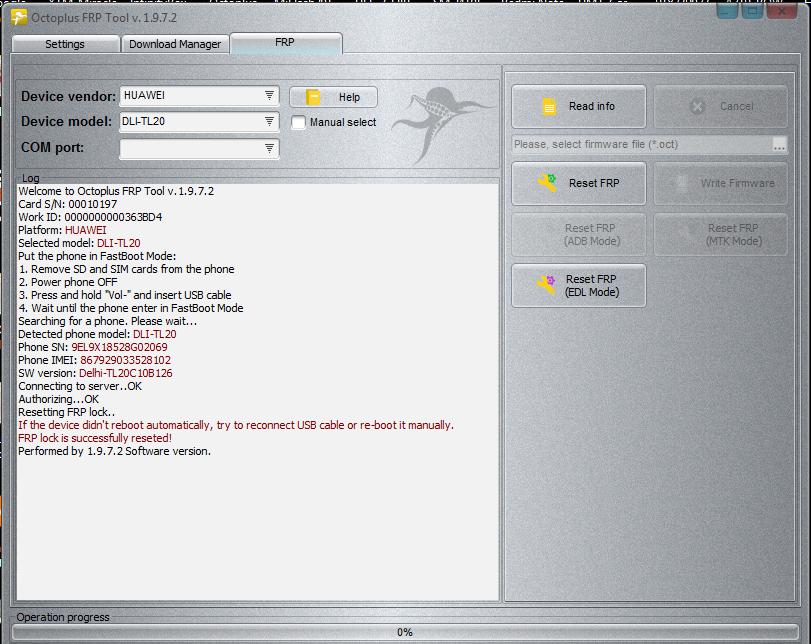This screenshot has width=811, height=644.
Task: Click the Reset FRP key icon
Action: (x=547, y=183)
